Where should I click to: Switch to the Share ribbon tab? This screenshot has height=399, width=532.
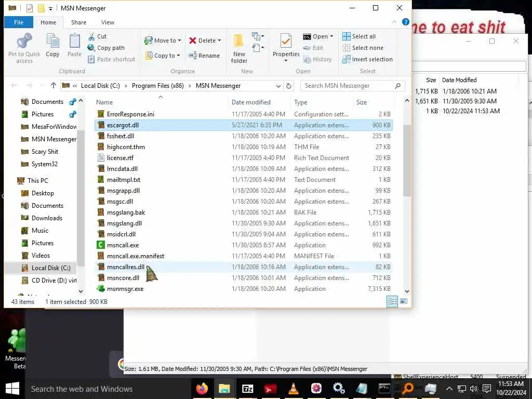tap(78, 22)
